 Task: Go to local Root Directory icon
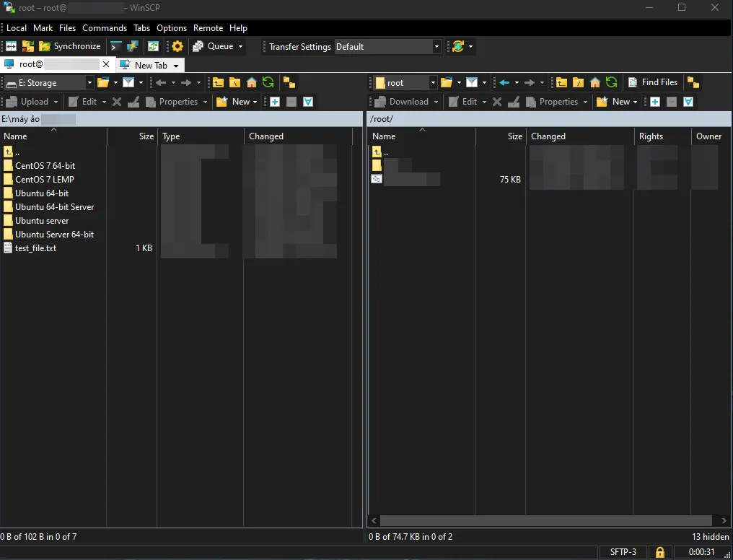point(234,83)
